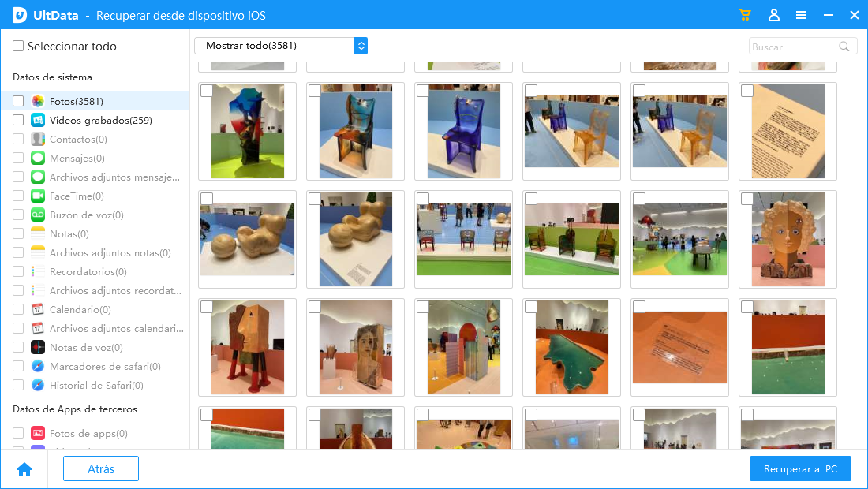Check the Fotos(3581) checkbox
The image size is (868, 489).
[18, 102]
